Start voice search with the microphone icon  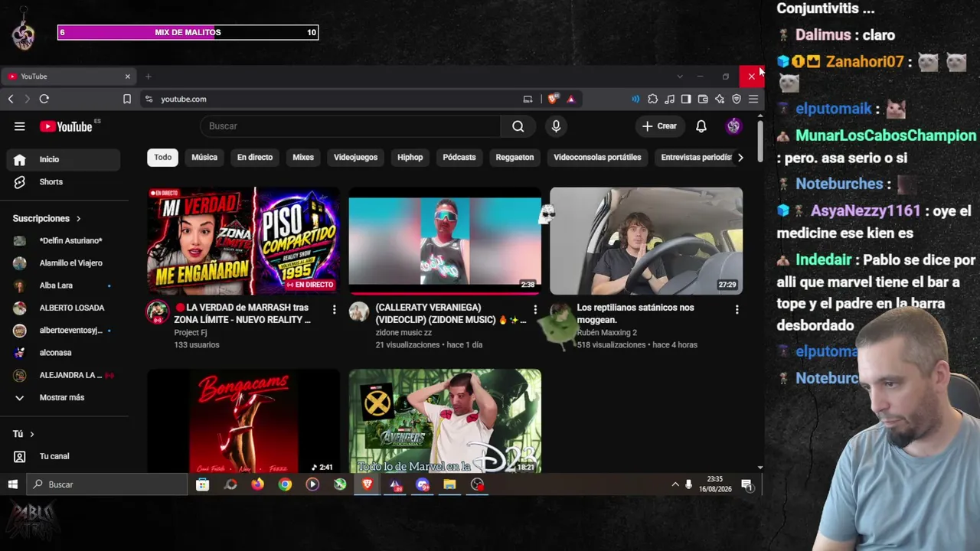[x=557, y=126]
